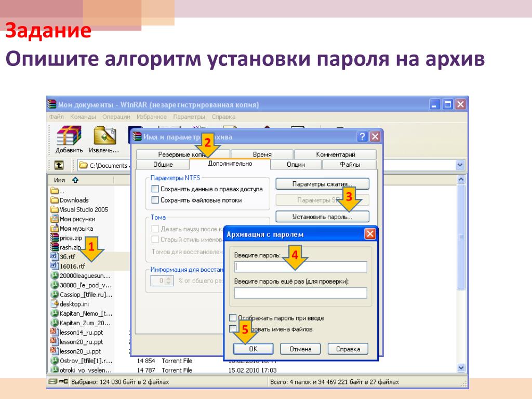Select the Kapitan_Zum_20 torrent file
This screenshot has width=532, height=399.
coord(81,323)
